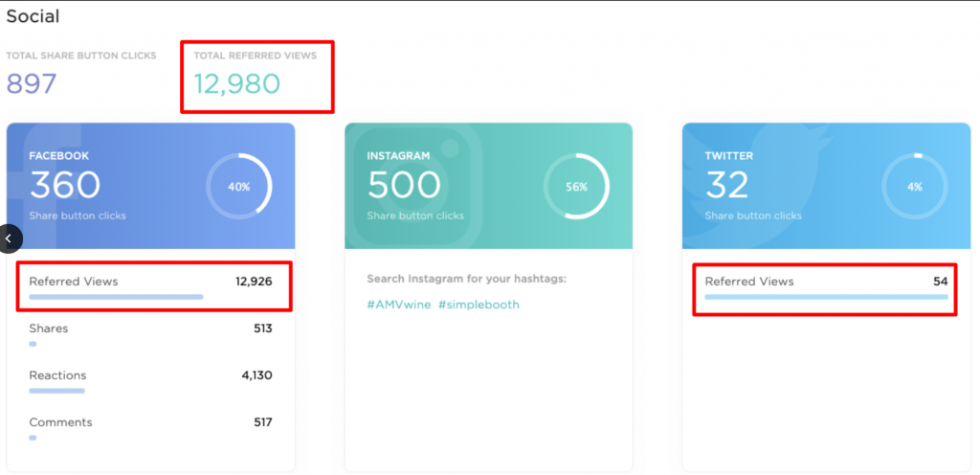The height and width of the screenshot is (475, 980).
Task: Click the FACEBOOK card title
Action: point(58,156)
